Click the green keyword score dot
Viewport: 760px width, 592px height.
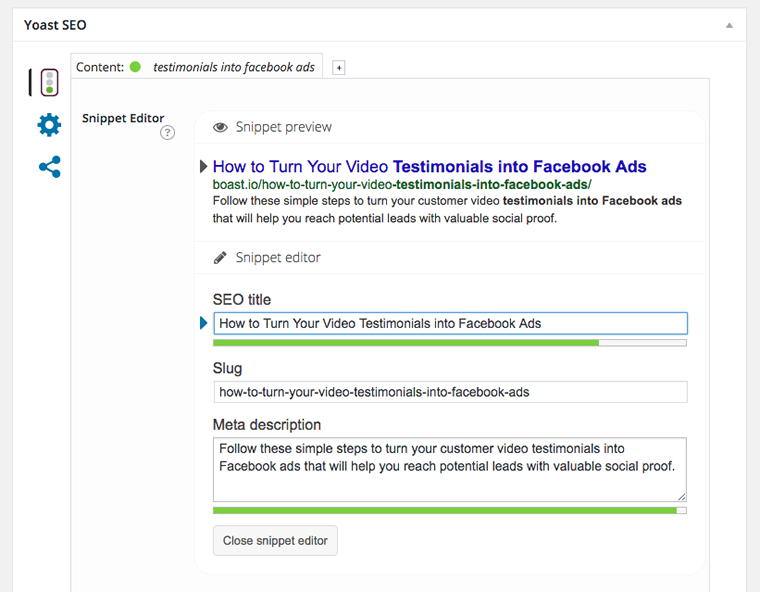135,67
